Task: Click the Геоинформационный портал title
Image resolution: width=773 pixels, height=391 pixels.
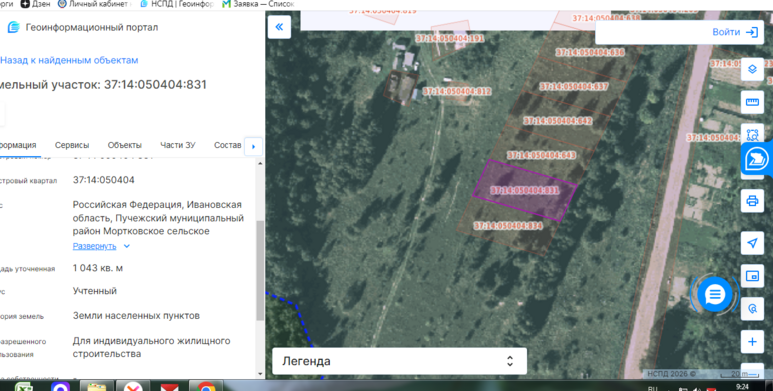Action: coord(92,27)
